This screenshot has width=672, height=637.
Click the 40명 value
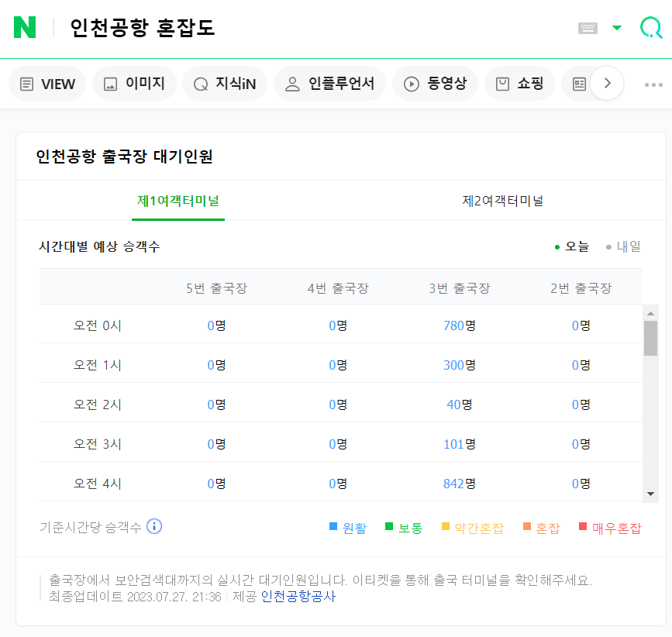(460, 405)
